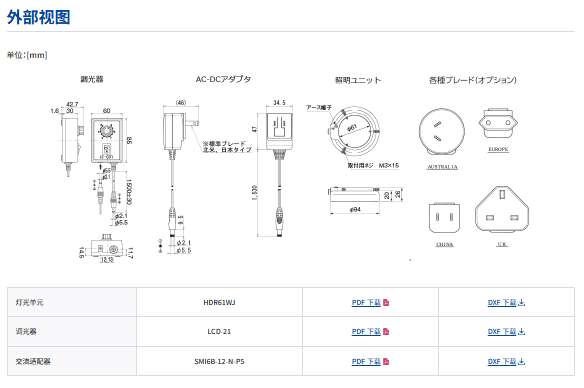
Task: Click the CHINA blade drawing
Action: 444,218
